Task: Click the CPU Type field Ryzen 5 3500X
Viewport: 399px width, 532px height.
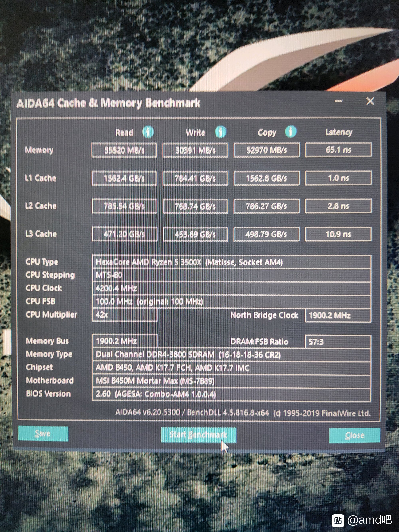Action: coord(232,262)
